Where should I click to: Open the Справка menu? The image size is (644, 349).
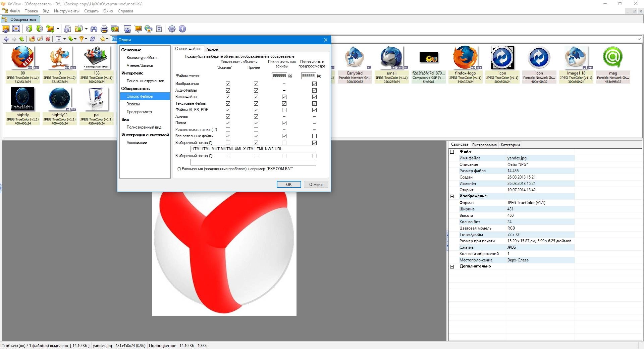(125, 11)
